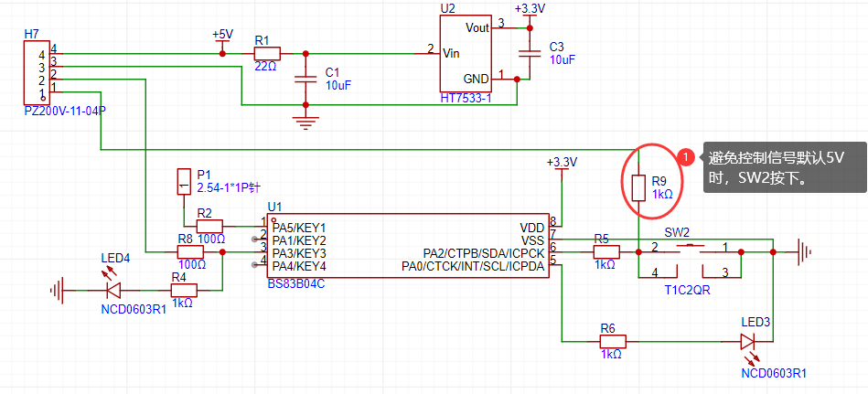Select resistor R9 inside the red circle

(639, 187)
